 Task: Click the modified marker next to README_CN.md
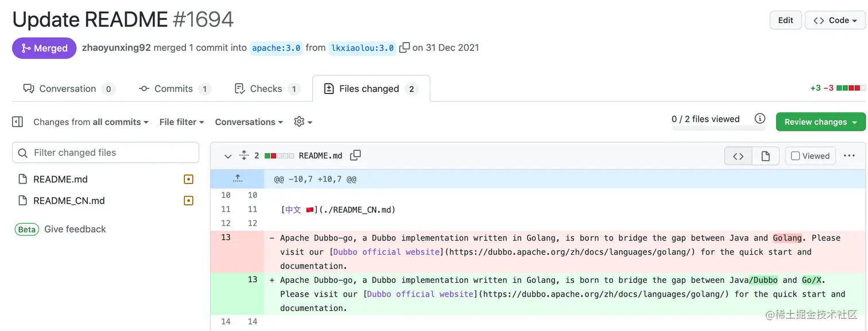pyautogui.click(x=188, y=201)
